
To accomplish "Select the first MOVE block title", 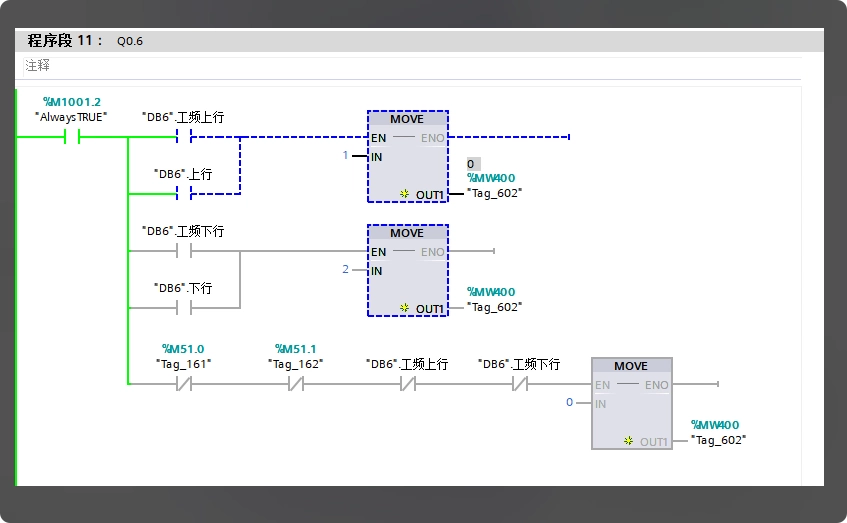I will point(407,119).
